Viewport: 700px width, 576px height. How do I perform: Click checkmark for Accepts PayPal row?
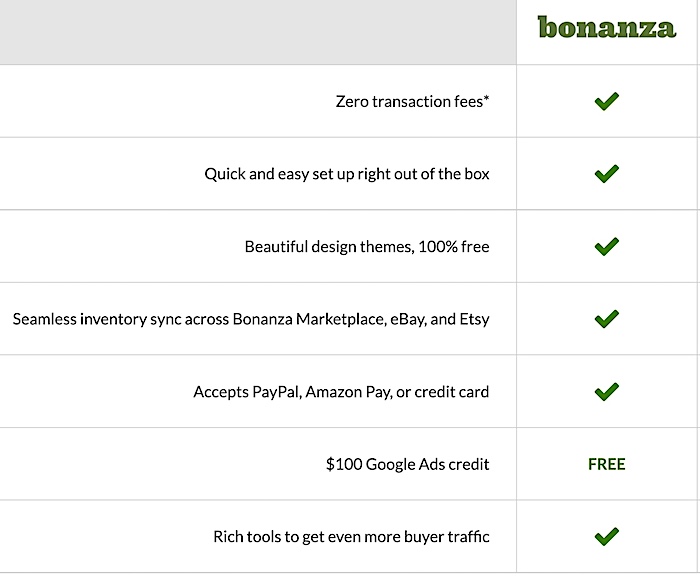607,392
